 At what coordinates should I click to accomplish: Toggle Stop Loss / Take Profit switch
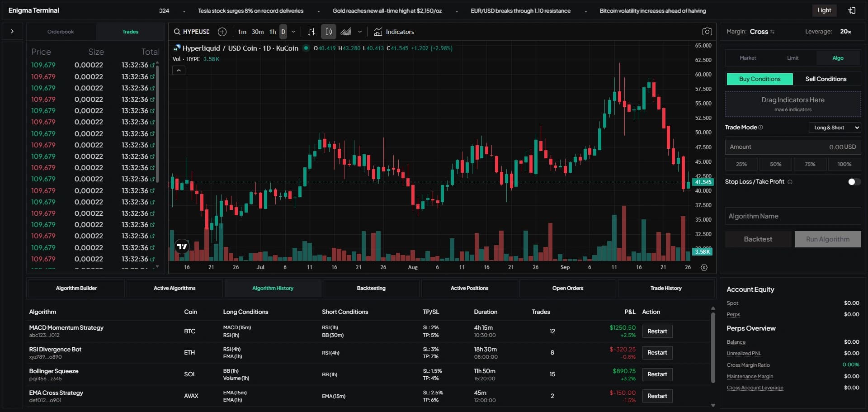pos(854,182)
